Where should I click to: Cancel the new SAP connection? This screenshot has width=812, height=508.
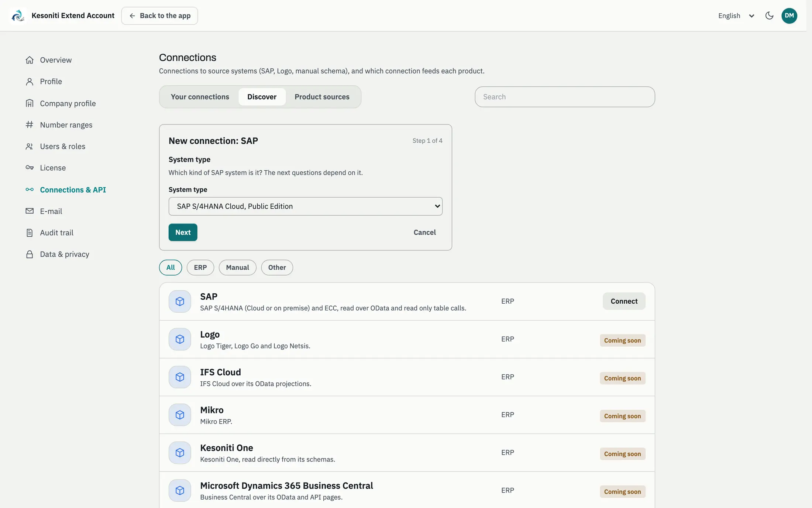(424, 232)
